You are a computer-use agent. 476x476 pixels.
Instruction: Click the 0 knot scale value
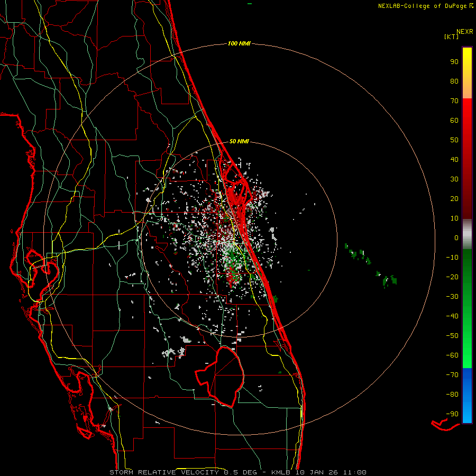click(456, 238)
